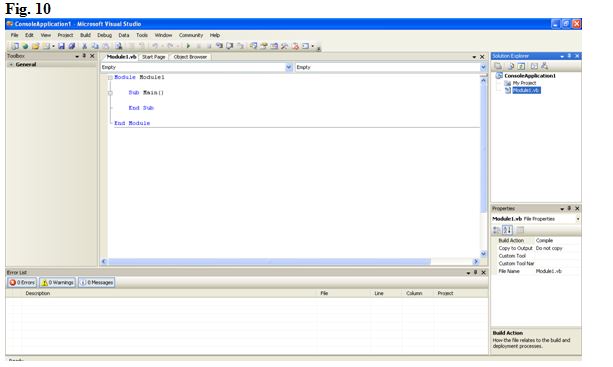This screenshot has height=367, width=613.
Task: Sort Error List by Project column
Action: pyautogui.click(x=445, y=293)
